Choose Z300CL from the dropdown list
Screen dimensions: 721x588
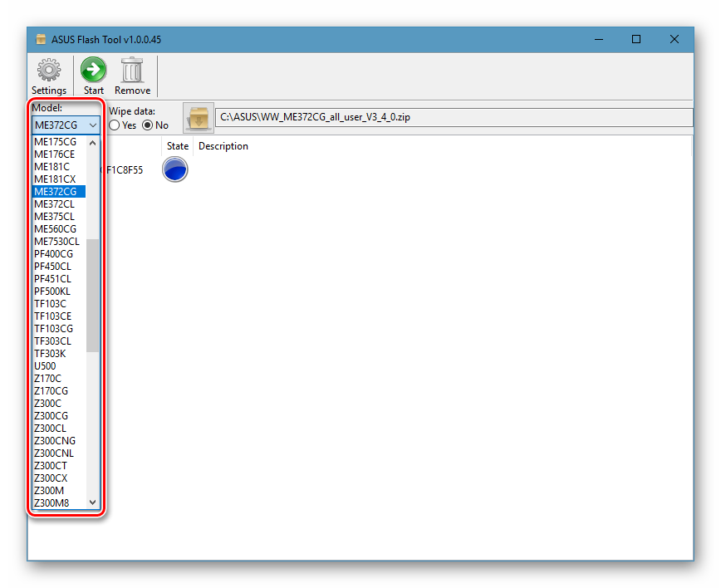point(59,428)
